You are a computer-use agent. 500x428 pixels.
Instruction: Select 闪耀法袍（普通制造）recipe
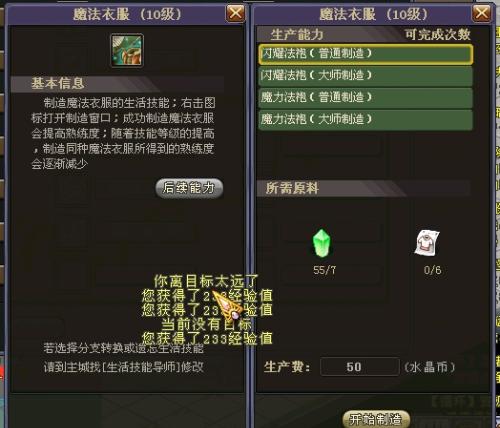click(366, 54)
